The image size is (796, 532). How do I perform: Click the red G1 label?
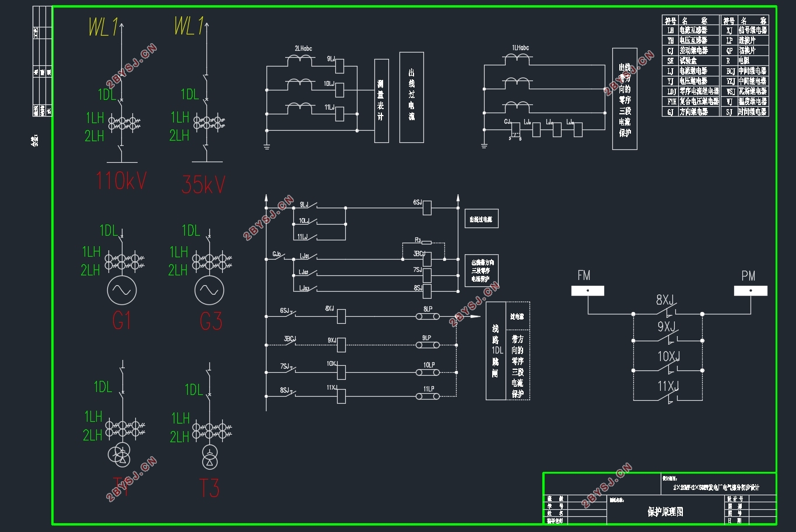pos(122,321)
